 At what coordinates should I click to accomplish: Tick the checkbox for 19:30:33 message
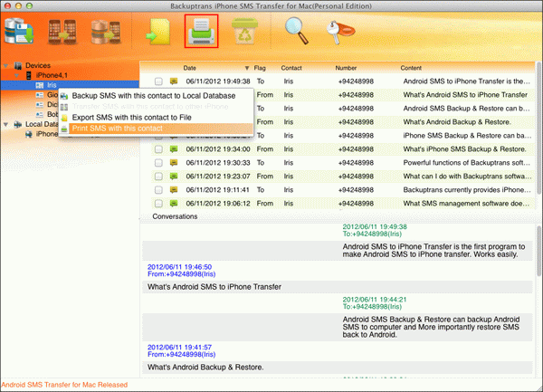(158, 163)
